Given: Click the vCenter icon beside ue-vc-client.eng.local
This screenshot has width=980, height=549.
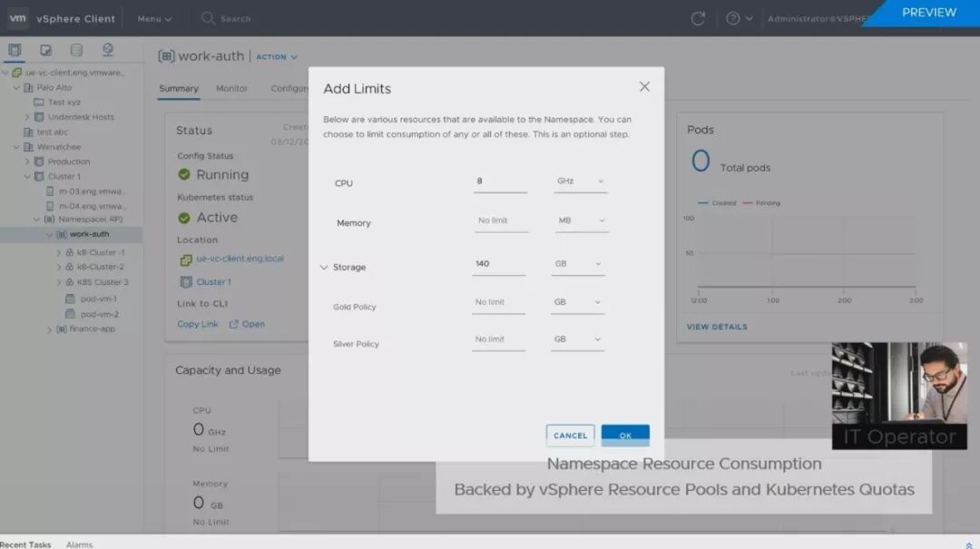Looking at the screenshot, I should 186,260.
